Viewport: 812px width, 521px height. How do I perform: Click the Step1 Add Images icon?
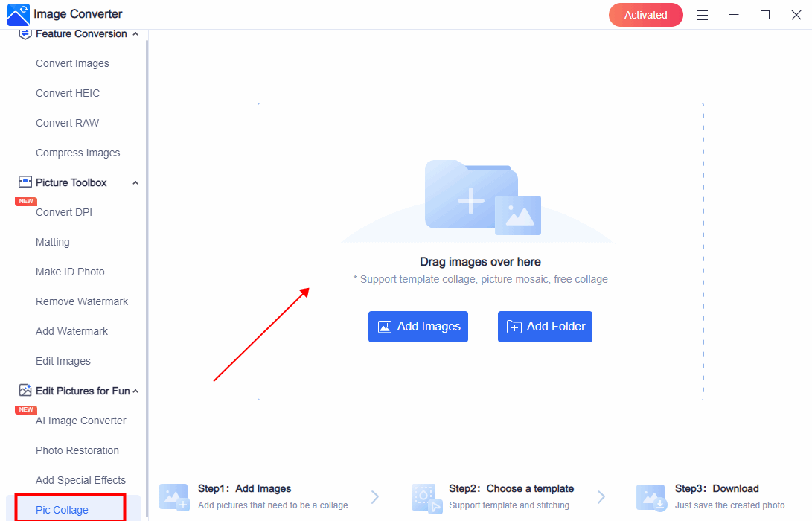point(174,497)
